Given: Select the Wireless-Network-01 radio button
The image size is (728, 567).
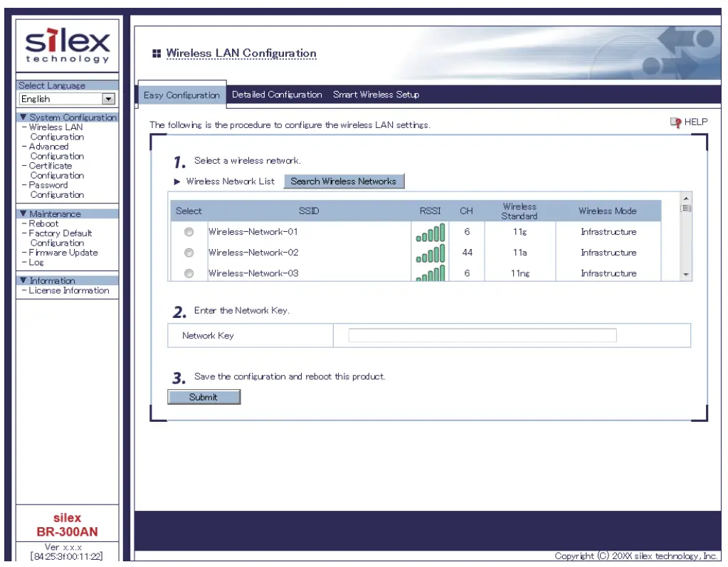Looking at the screenshot, I should point(189,231).
